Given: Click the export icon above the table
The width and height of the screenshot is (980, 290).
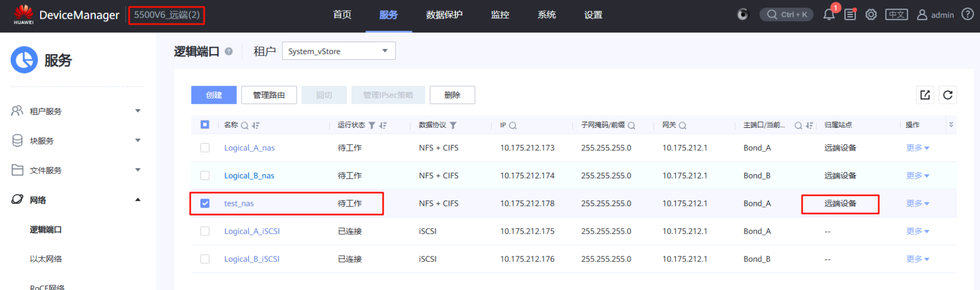Looking at the screenshot, I should [925, 95].
